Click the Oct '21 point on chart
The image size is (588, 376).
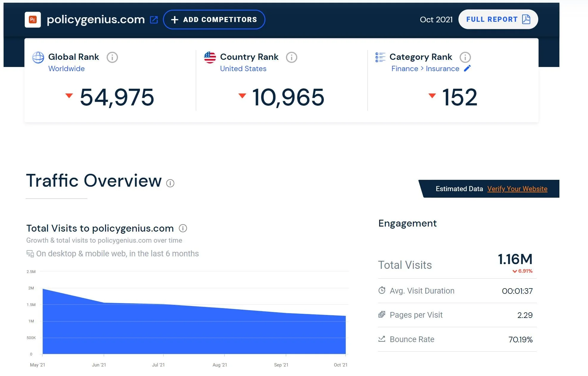coord(345,316)
